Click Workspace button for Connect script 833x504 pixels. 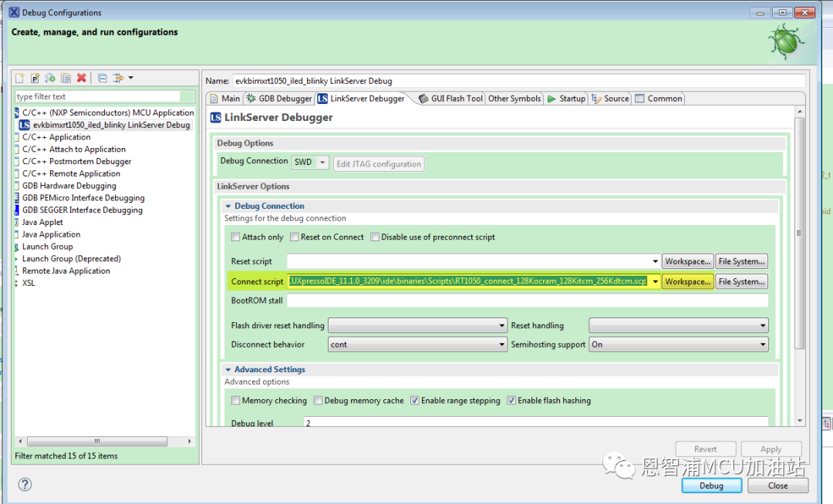[x=687, y=282]
